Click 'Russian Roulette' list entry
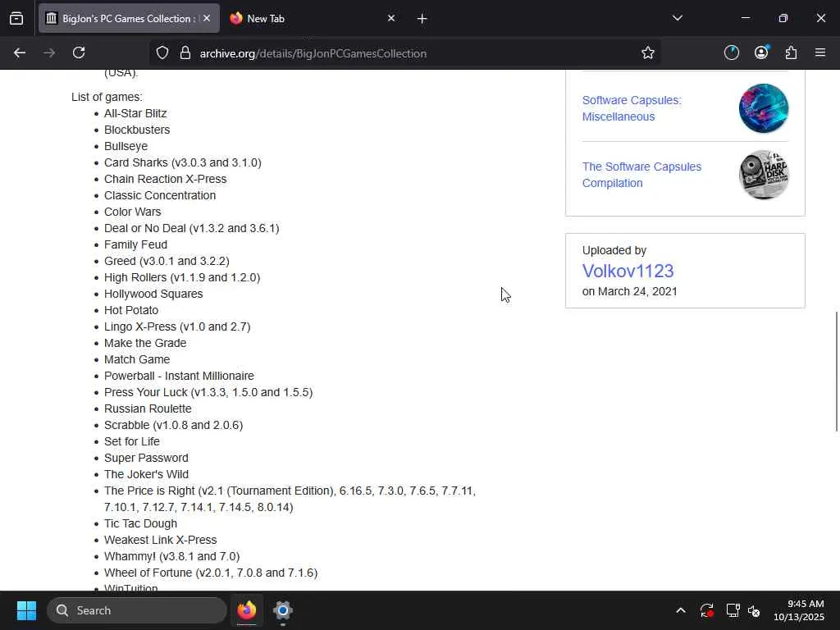Image resolution: width=840 pixels, height=630 pixels. (x=148, y=409)
